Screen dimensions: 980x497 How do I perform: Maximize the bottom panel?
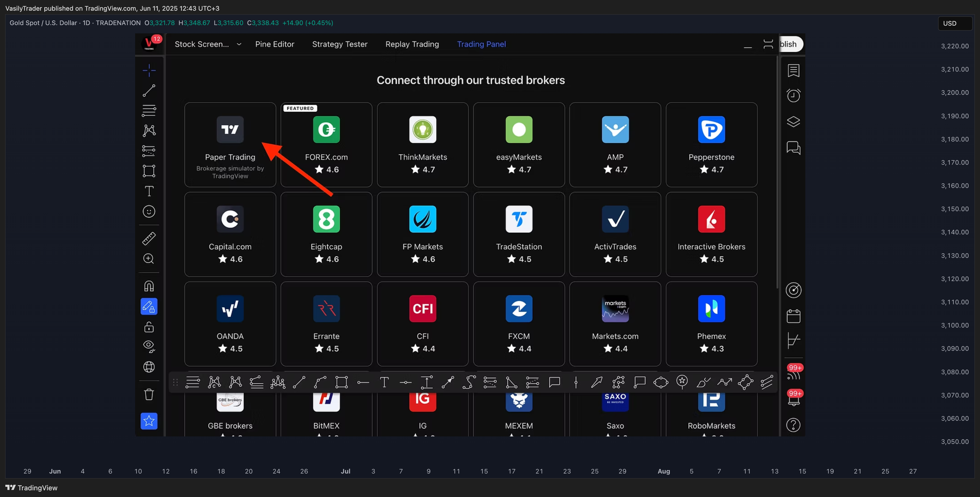click(768, 44)
